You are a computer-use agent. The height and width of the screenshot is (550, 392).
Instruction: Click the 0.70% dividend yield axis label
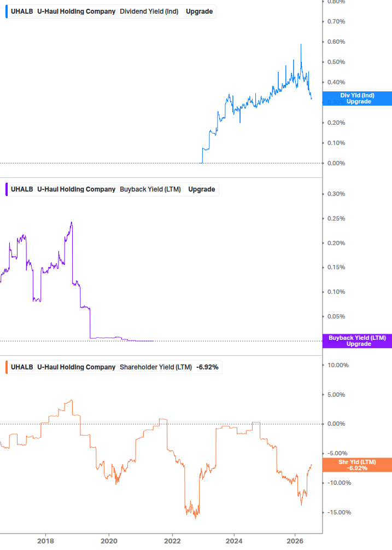pos(336,22)
